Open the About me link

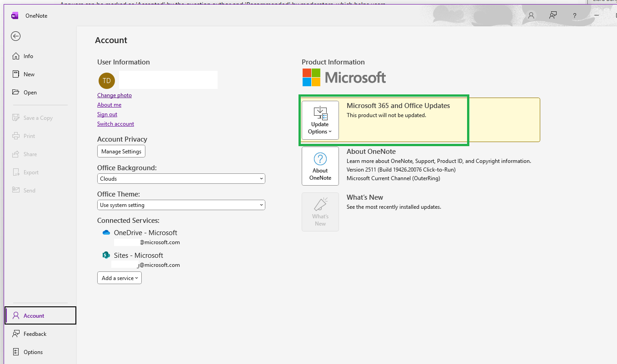click(109, 105)
